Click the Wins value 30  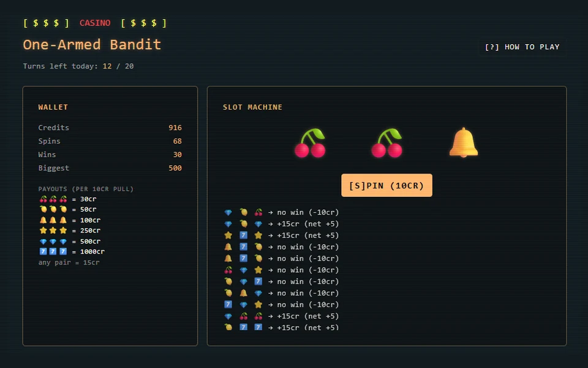[x=178, y=155]
